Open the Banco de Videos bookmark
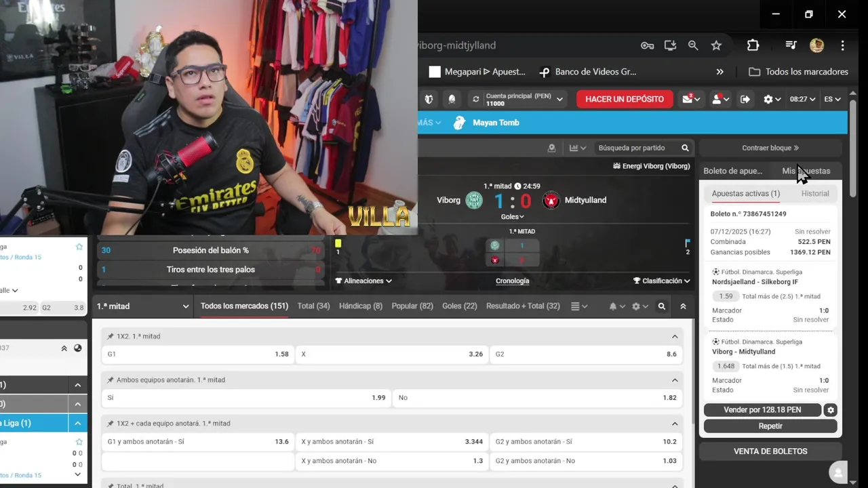This screenshot has width=868, height=488. coord(588,72)
